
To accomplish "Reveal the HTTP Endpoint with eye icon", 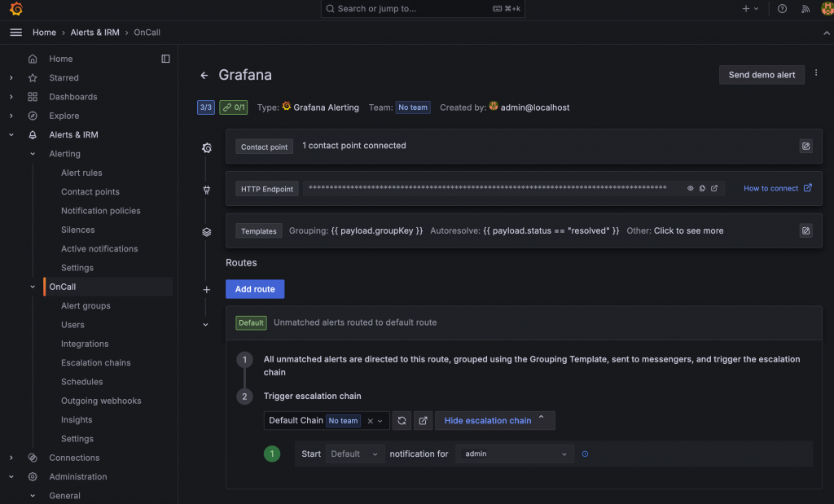I will [691, 188].
